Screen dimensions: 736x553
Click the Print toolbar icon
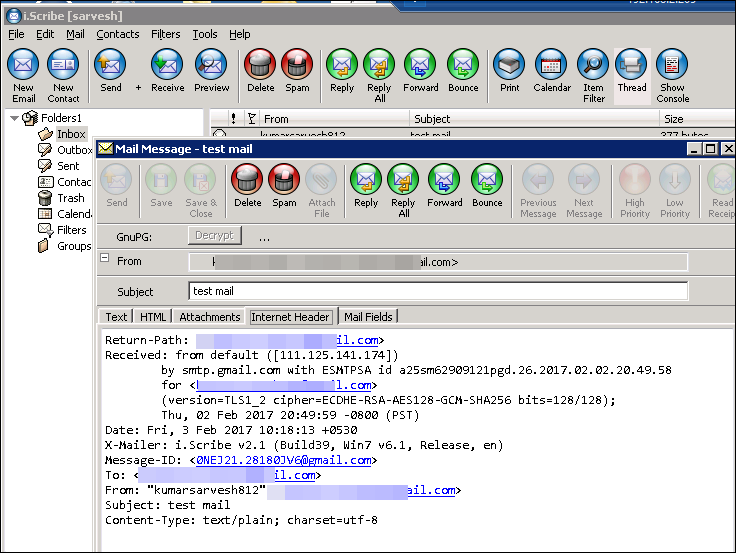(x=509, y=70)
